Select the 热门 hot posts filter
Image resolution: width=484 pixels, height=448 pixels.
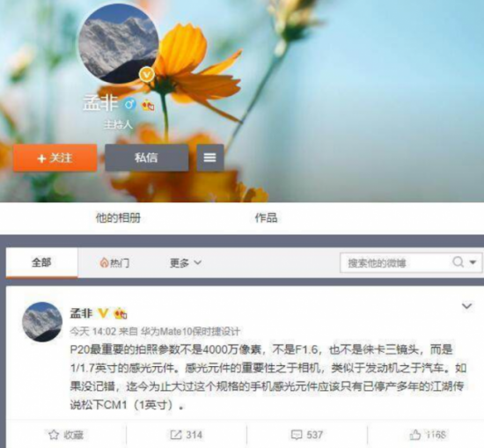[x=114, y=263]
